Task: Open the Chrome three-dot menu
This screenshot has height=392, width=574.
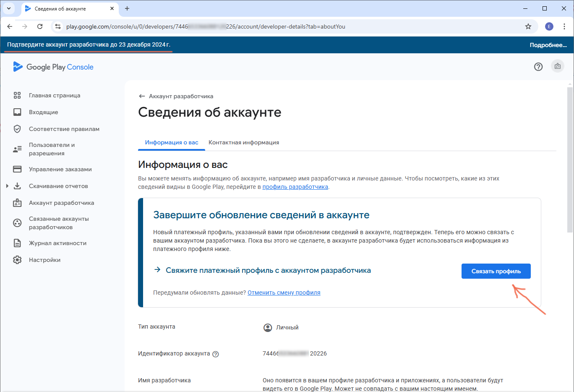Action: 564,26
